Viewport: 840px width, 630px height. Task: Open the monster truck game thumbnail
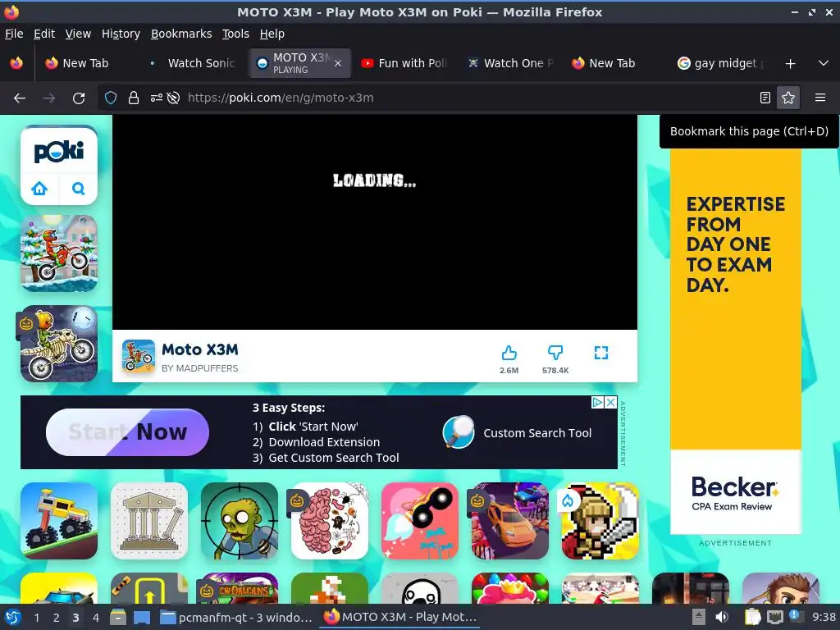coord(59,521)
